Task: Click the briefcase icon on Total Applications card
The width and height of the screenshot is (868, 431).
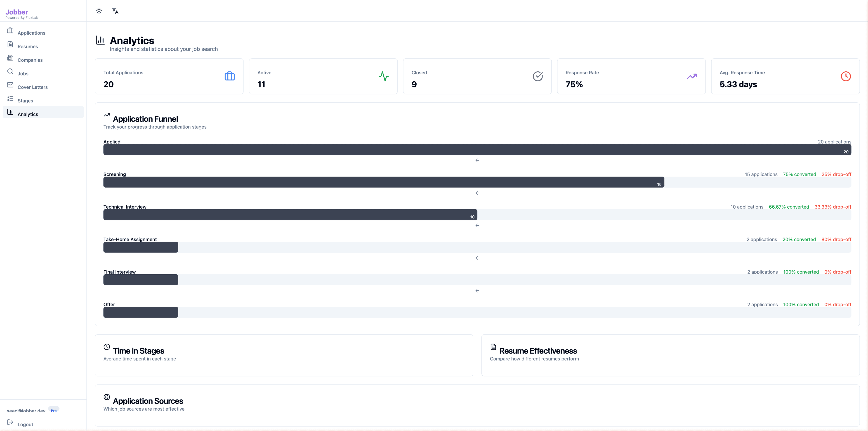Action: click(x=229, y=76)
